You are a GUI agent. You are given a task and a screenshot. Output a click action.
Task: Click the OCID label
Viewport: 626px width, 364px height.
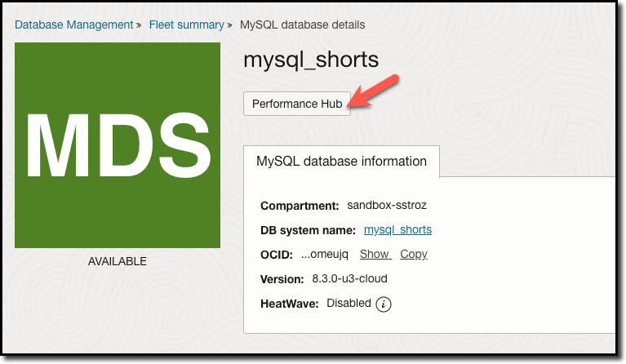(276, 255)
